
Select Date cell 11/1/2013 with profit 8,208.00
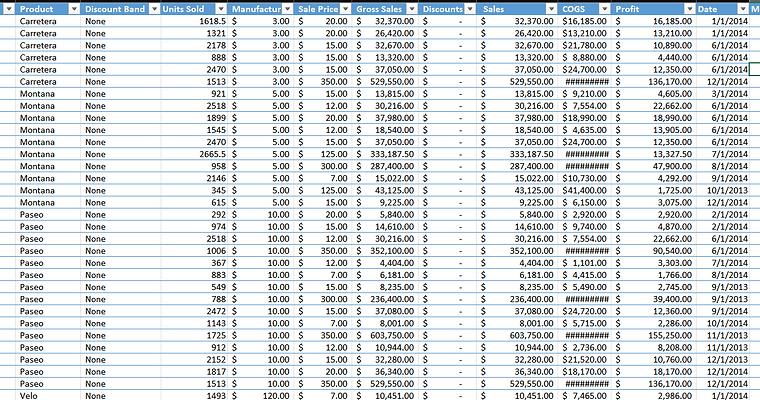(x=723, y=348)
